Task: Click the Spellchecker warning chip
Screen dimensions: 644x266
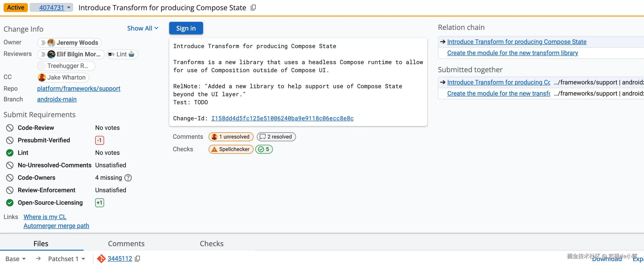Action: click(x=231, y=149)
